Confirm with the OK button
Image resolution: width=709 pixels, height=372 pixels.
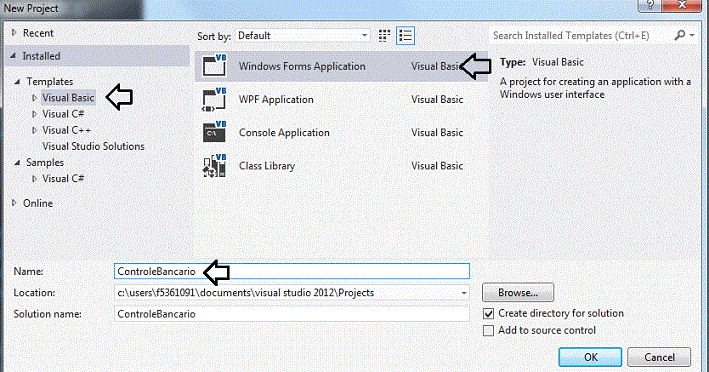click(590, 357)
